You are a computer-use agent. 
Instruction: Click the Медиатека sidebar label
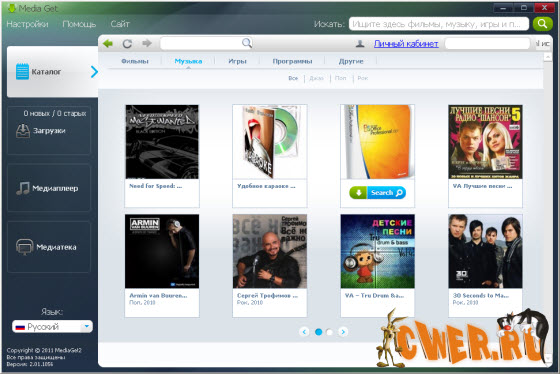[56, 247]
